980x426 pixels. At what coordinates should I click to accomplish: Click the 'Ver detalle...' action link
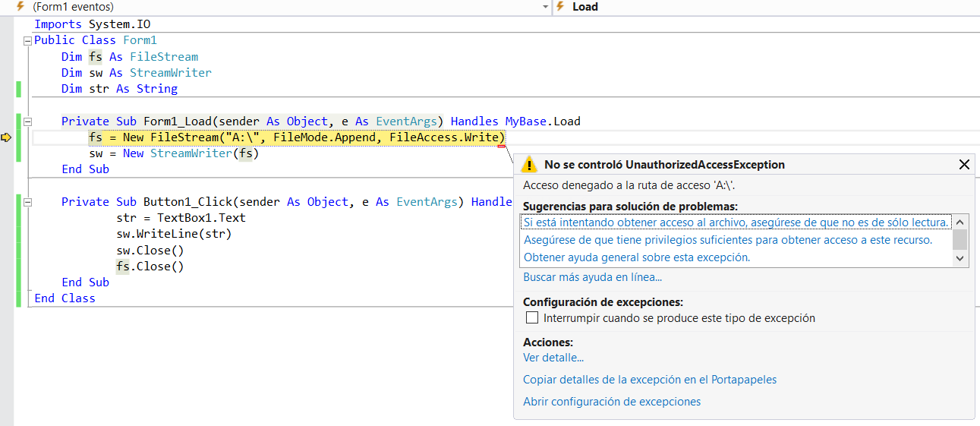click(553, 358)
